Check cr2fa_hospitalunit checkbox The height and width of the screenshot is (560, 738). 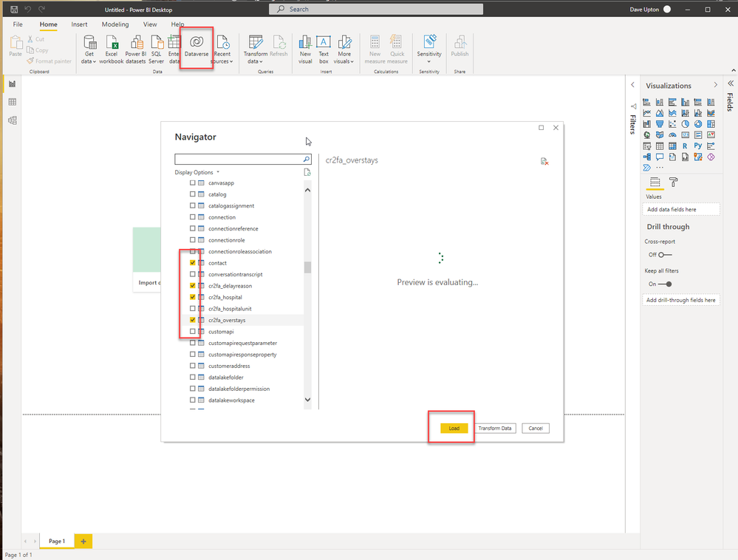[x=193, y=308]
